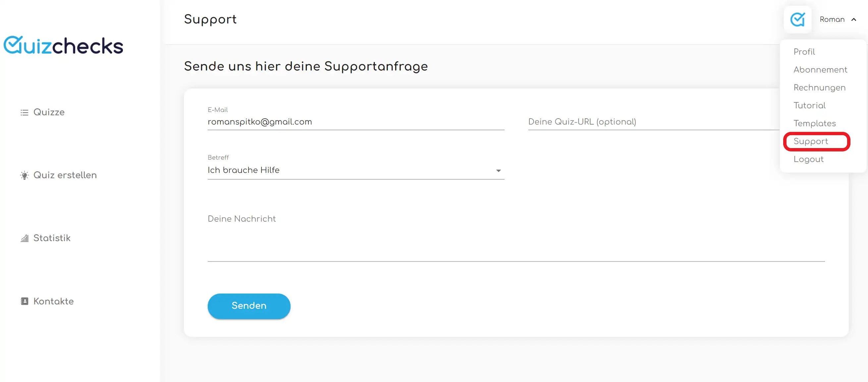Click the Kontakte address book icon
Image resolution: width=868 pixels, height=382 pixels.
tap(24, 301)
